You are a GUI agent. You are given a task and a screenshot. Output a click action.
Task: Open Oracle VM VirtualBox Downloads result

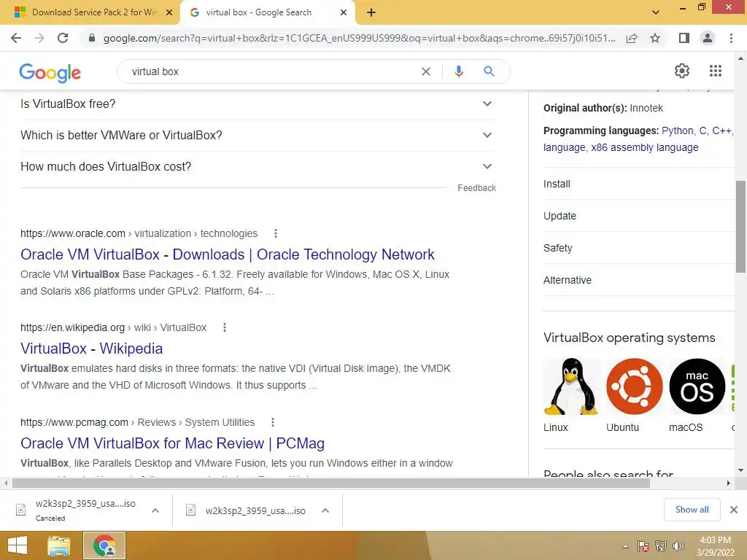point(228,254)
